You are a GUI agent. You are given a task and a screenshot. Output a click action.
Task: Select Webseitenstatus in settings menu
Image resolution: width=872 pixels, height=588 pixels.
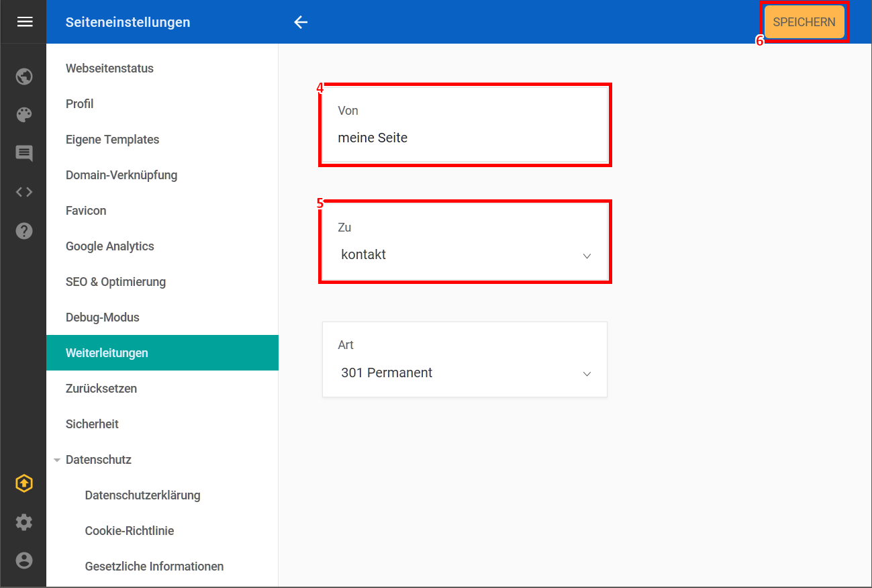(x=109, y=68)
